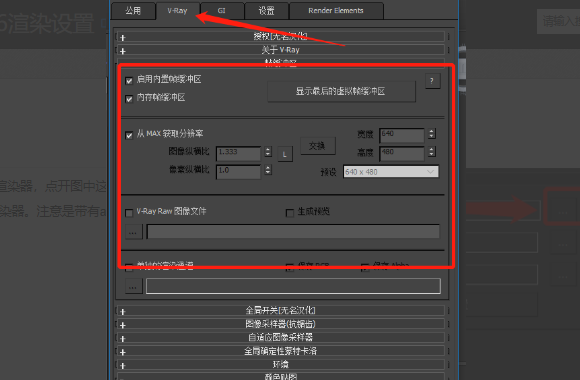Click the 像素纵横比 value field
This screenshot has width=580, height=380.
[238, 172]
